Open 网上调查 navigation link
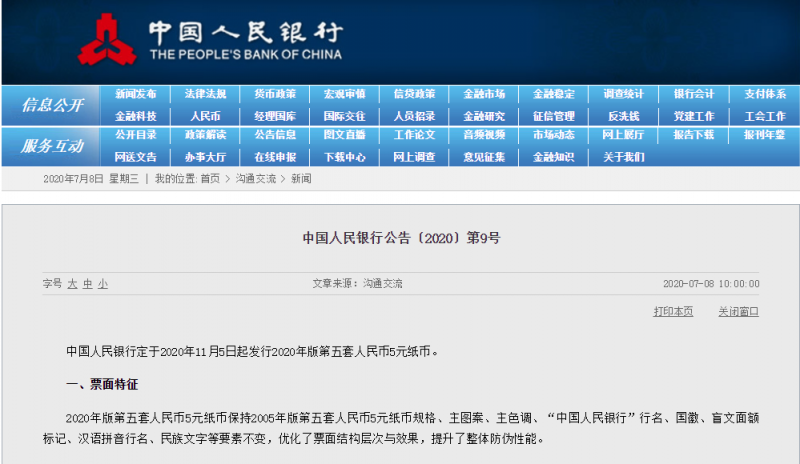 coord(414,157)
